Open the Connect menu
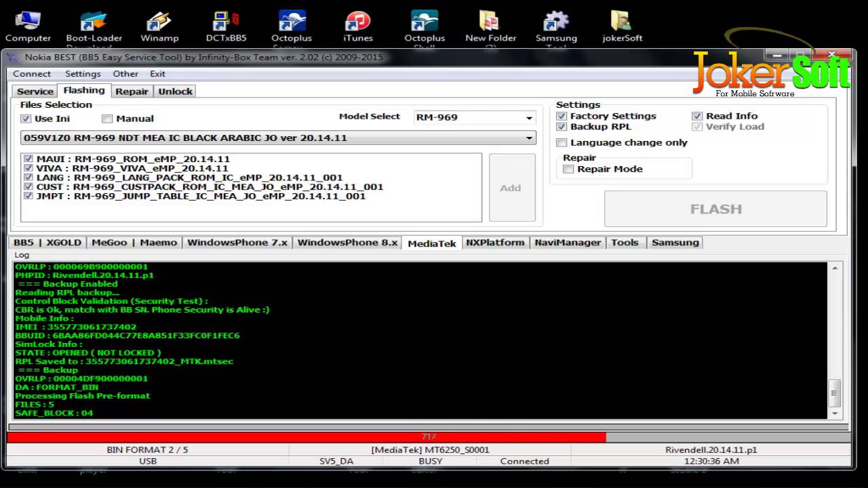This screenshot has height=488, width=868. click(x=32, y=74)
